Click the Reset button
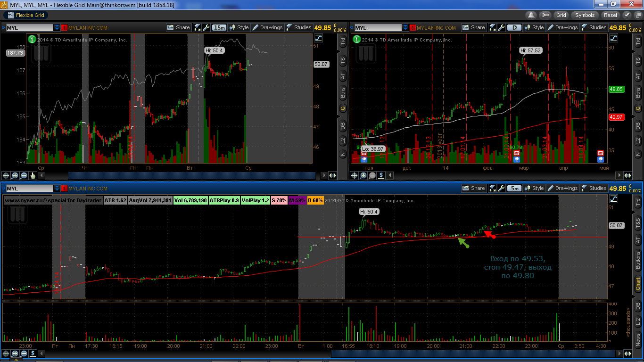 tap(611, 15)
